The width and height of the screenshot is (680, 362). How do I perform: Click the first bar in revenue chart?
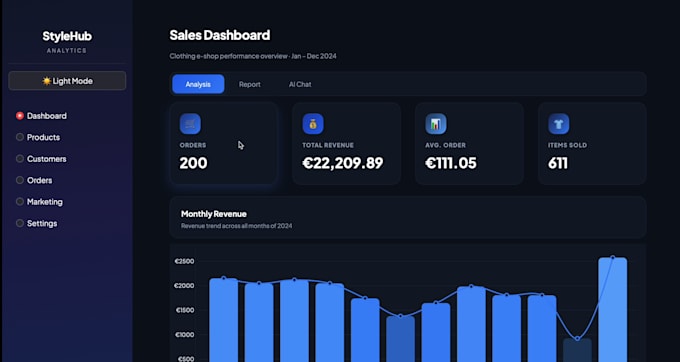coord(224,320)
